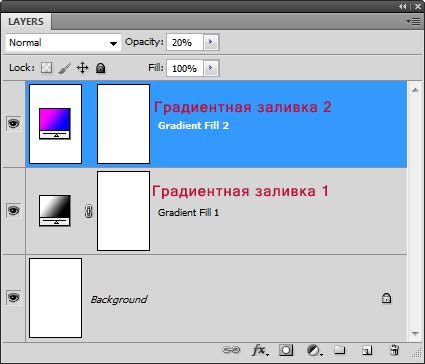Lock image pixels brush icon
This screenshot has width=425, height=364.
point(64,68)
